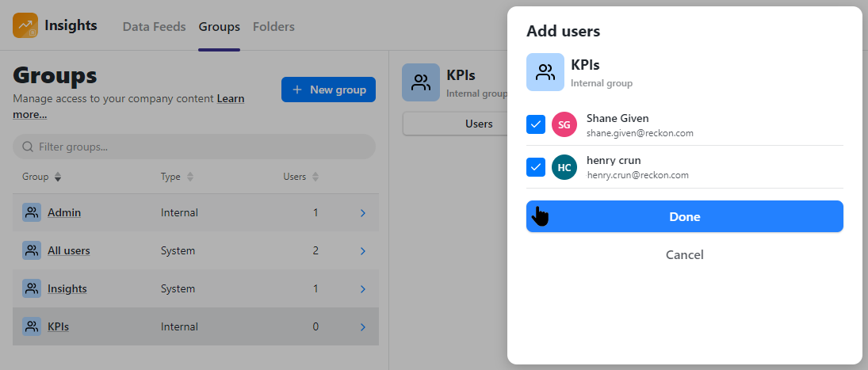The image size is (868, 370).
Task: Click the Insights title in header
Action: click(71, 25)
